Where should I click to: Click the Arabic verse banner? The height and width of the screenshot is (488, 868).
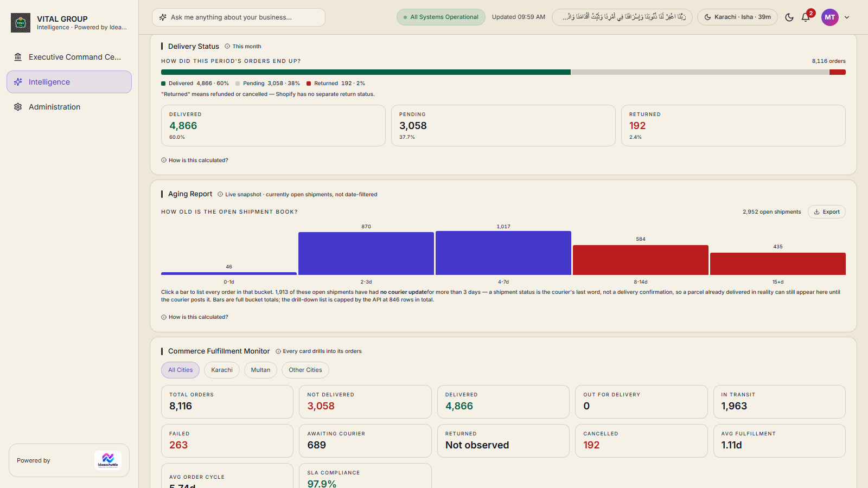[622, 17]
